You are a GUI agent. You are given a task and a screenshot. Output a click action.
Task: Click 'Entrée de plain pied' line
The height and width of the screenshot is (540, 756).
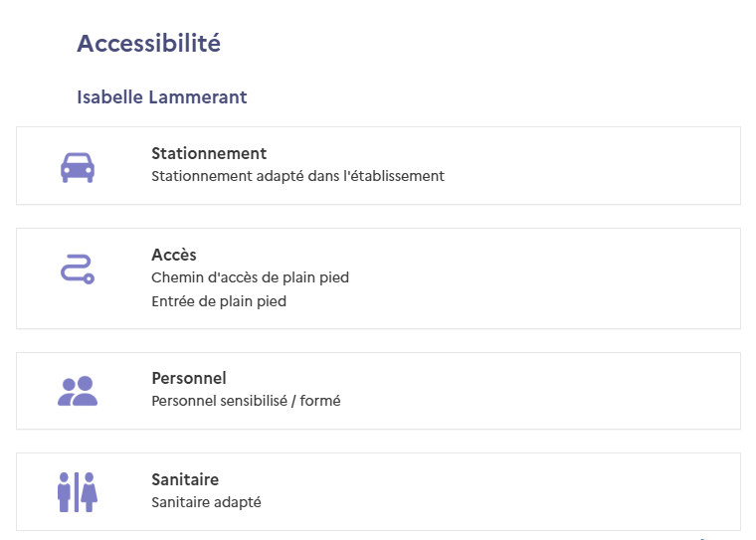219,301
